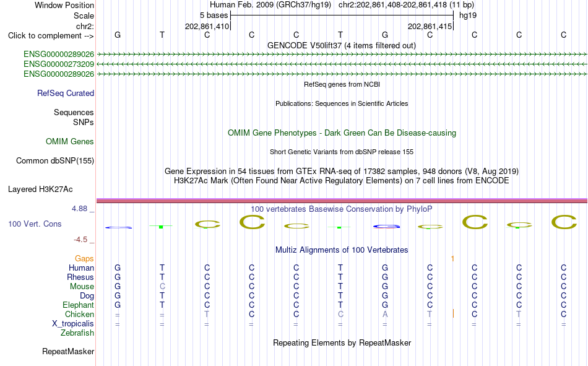Viewport: 588px width, 366px height.
Task: Click the Dog species label
Action: pyautogui.click(x=87, y=296)
